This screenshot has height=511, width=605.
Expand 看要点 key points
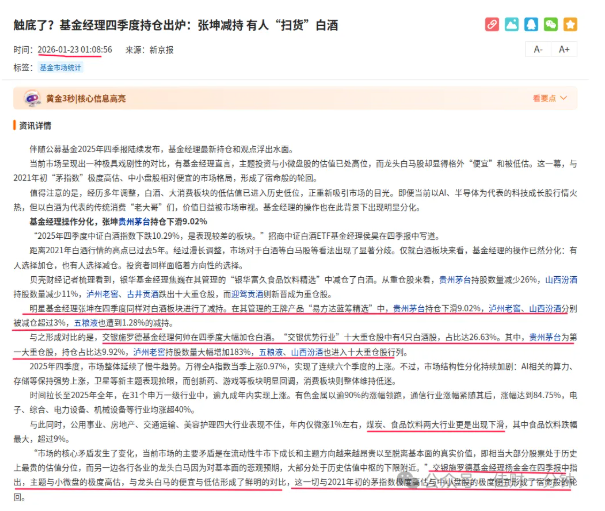click(x=549, y=98)
